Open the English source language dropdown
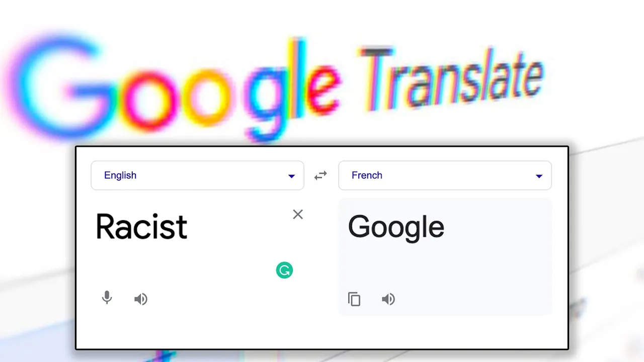This screenshot has height=362, width=644. coord(197,175)
